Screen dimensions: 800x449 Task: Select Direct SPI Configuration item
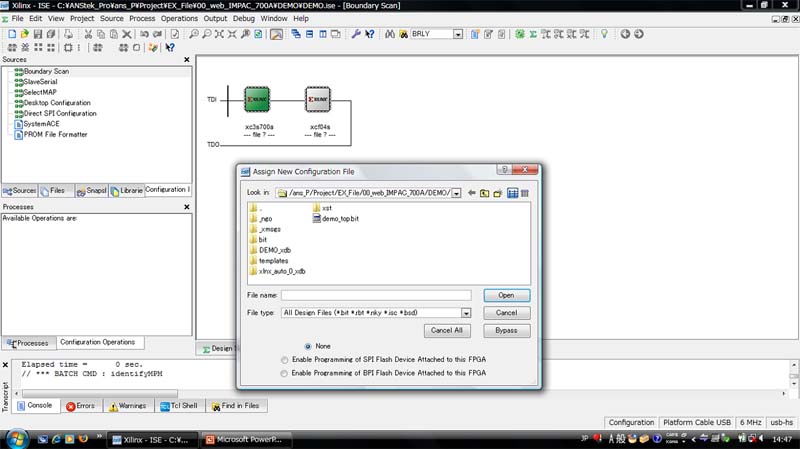tap(55, 113)
